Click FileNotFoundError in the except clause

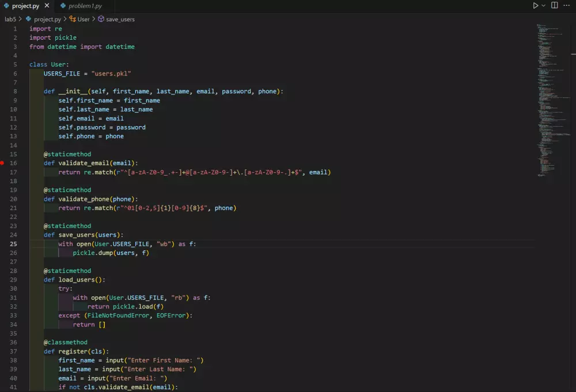118,315
